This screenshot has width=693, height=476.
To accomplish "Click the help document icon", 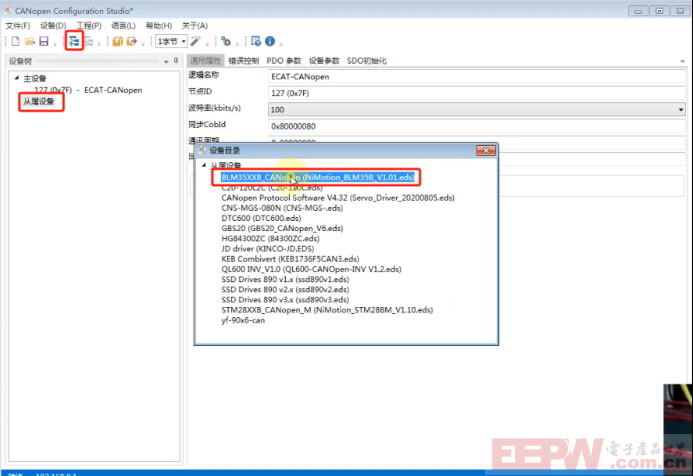I will point(255,41).
